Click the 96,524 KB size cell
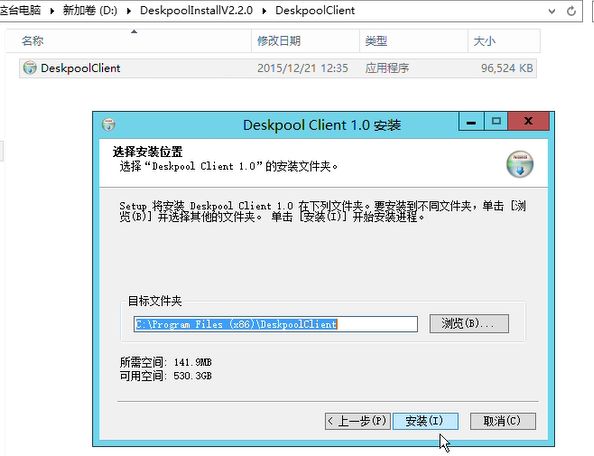594x456 pixels. pyautogui.click(x=507, y=68)
